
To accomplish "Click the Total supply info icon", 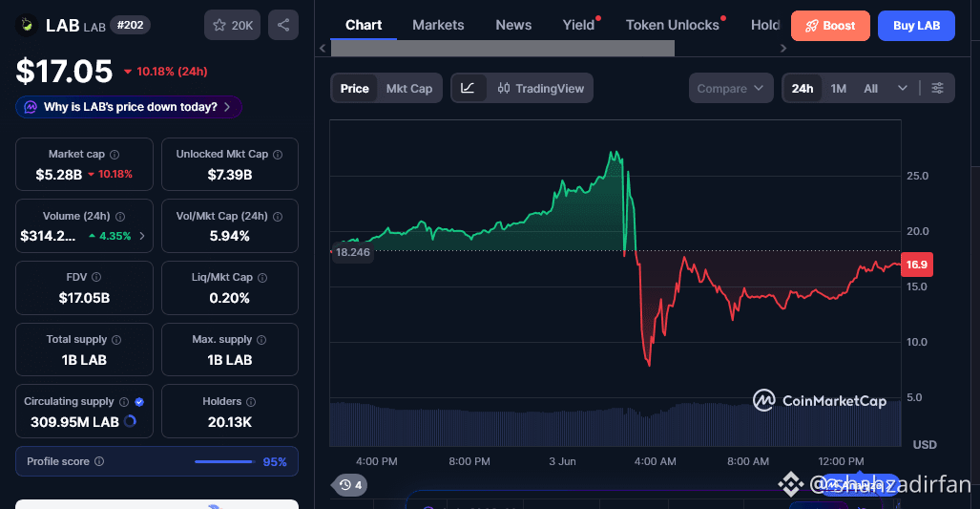I will (116, 340).
